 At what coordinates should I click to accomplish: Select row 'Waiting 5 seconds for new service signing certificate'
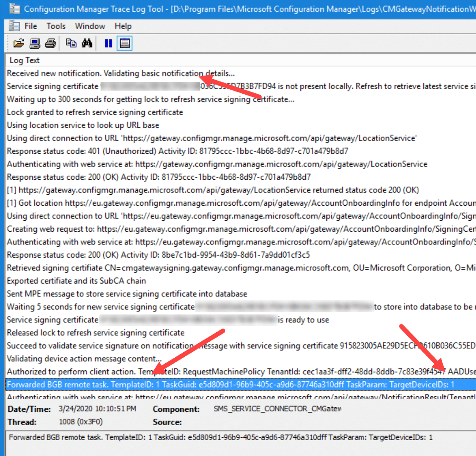tap(241, 307)
